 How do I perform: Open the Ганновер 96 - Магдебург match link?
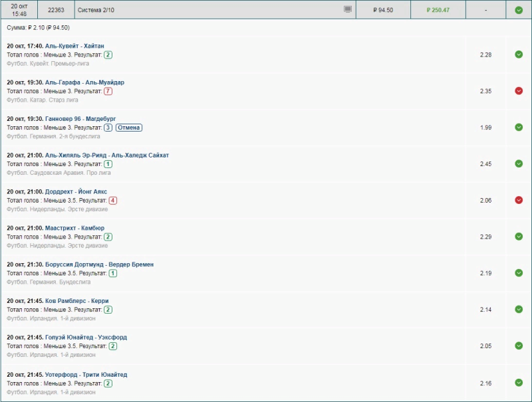[x=80, y=119]
